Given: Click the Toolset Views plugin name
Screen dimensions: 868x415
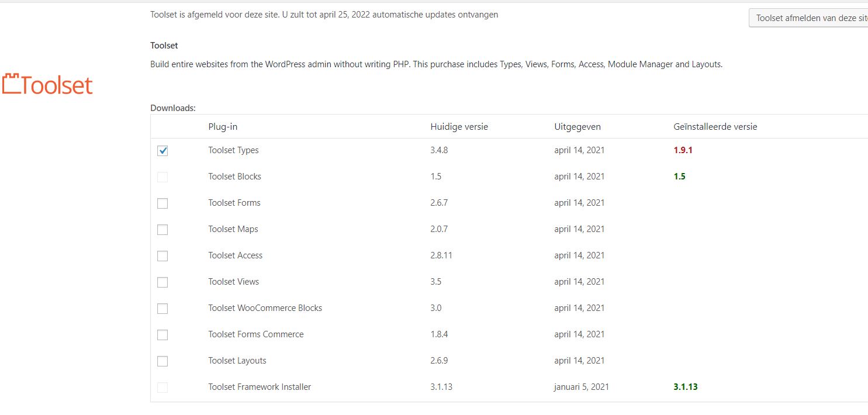Looking at the screenshot, I should (233, 282).
